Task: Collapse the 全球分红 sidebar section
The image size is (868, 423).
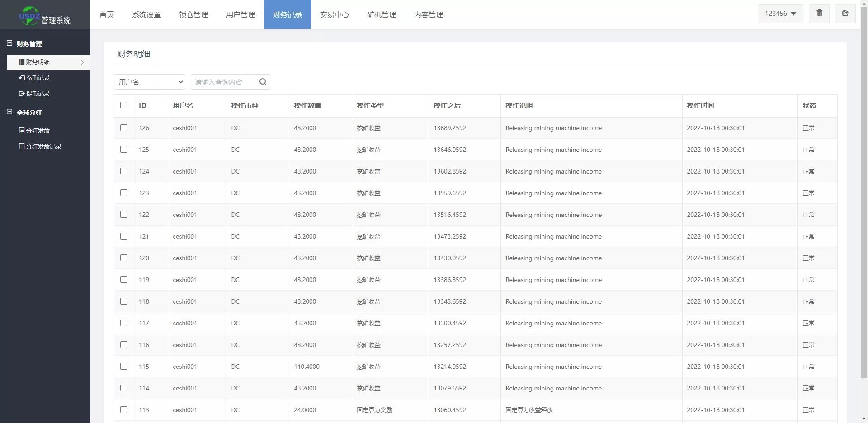Action: click(x=9, y=112)
